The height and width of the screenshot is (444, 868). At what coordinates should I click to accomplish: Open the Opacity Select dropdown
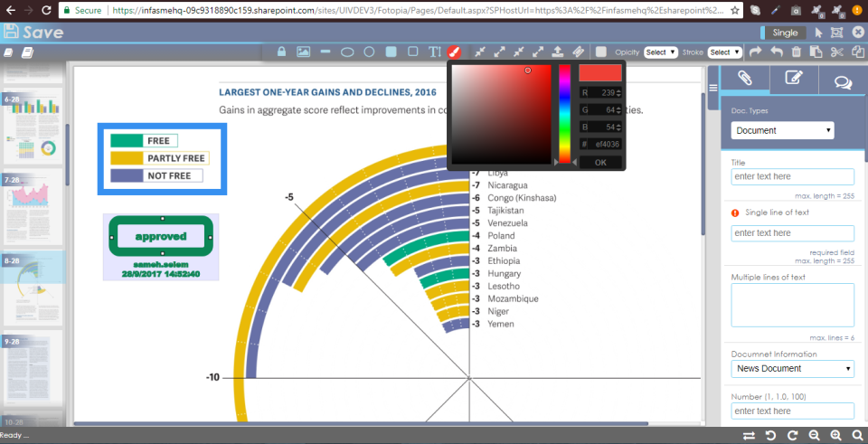[661, 52]
